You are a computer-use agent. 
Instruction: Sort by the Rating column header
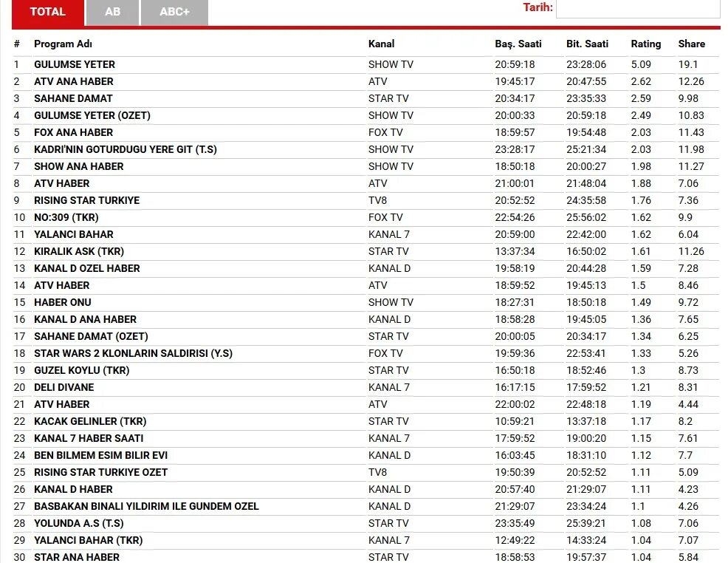pos(646,44)
